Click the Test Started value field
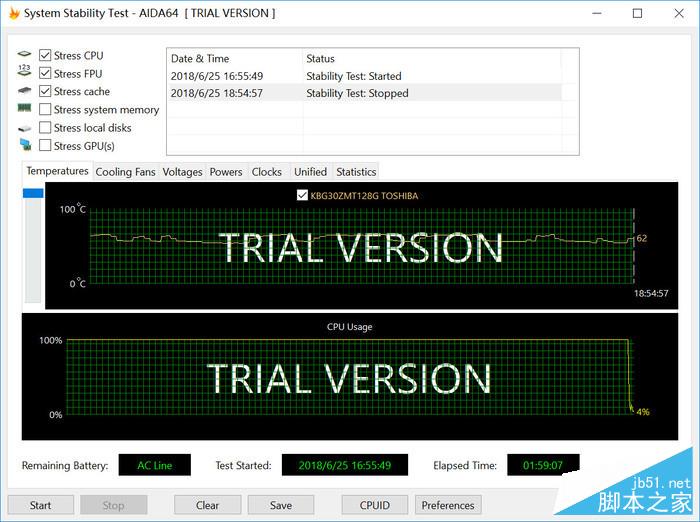Screen dimensions: 700x522 (x=345, y=465)
